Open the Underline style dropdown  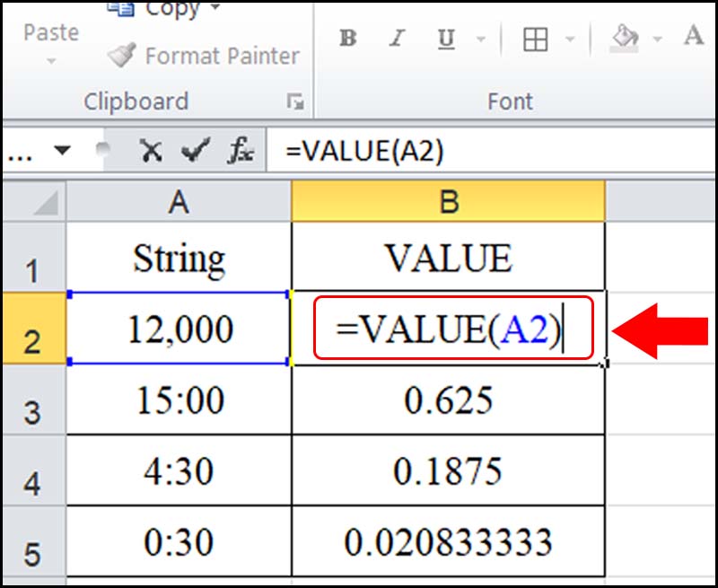point(481,39)
